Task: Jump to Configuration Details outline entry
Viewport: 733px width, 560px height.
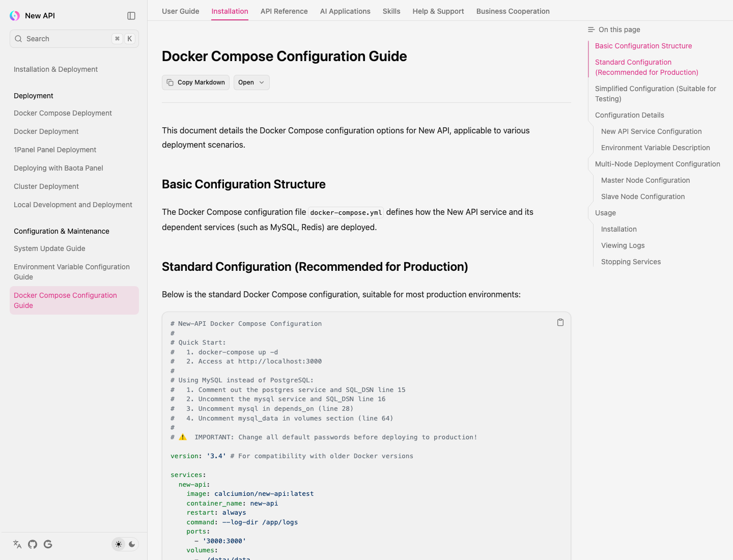Action: pos(630,115)
